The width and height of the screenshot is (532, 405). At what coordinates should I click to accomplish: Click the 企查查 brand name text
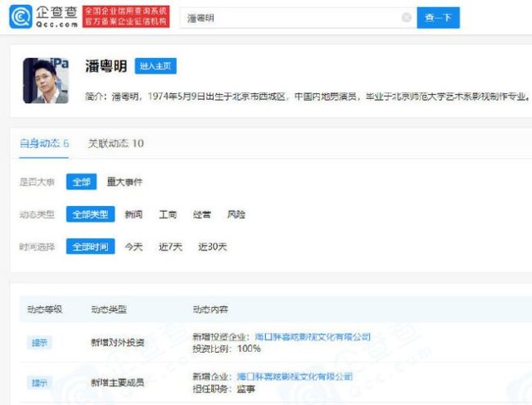[57, 12]
